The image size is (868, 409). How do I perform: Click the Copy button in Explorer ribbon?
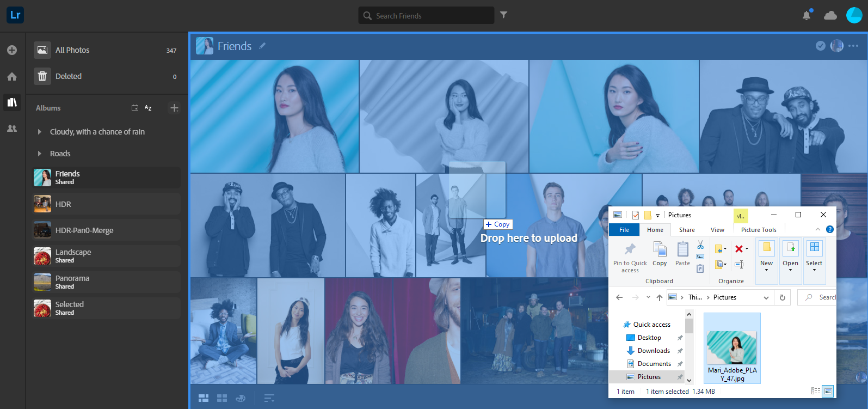[x=660, y=254]
